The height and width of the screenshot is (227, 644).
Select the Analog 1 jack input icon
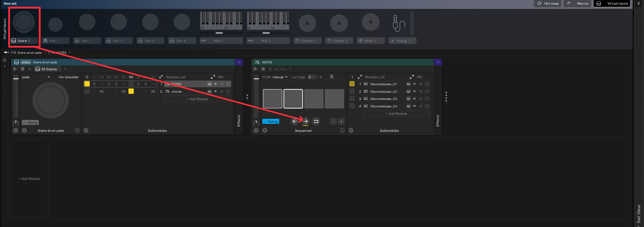pyautogui.click(x=398, y=23)
